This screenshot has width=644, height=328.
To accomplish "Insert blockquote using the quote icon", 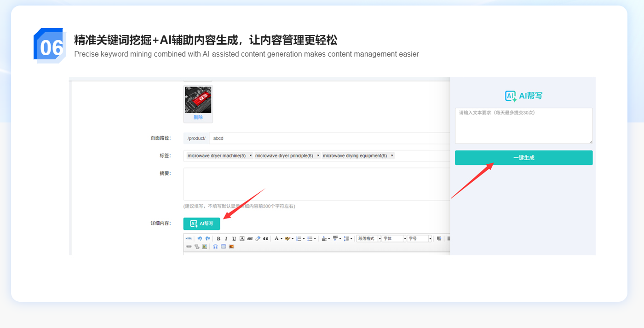I will (x=265, y=239).
